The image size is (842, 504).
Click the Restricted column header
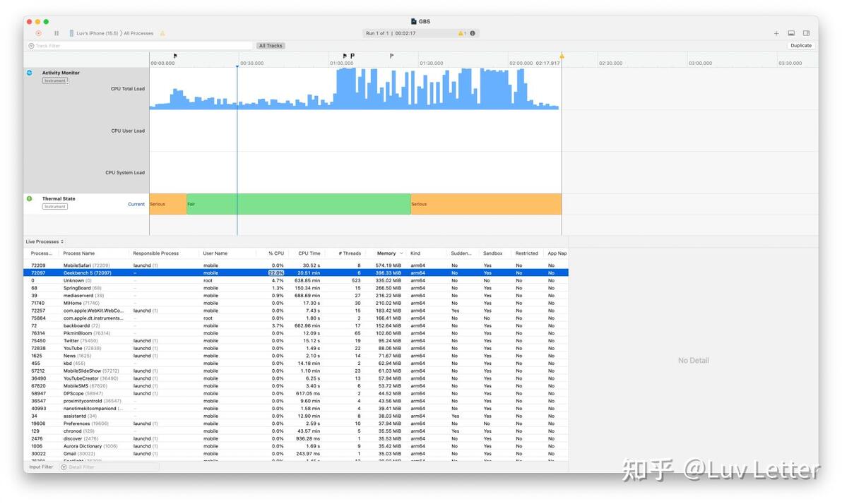(527, 253)
